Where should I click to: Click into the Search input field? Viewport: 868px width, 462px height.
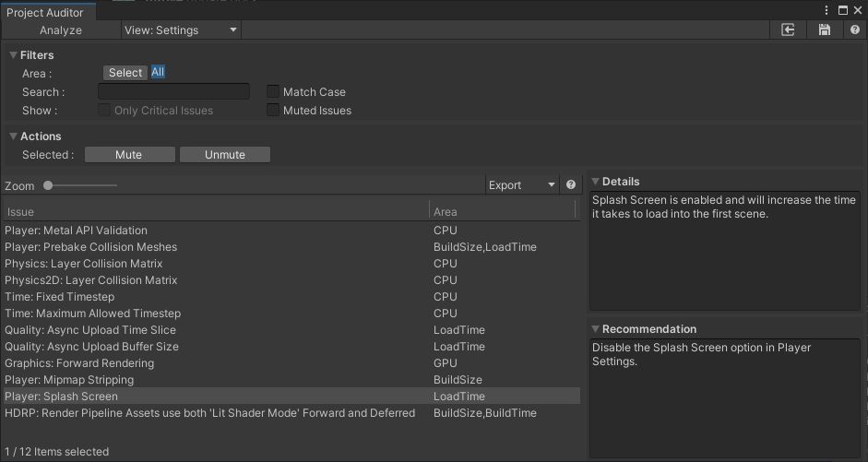(x=173, y=91)
